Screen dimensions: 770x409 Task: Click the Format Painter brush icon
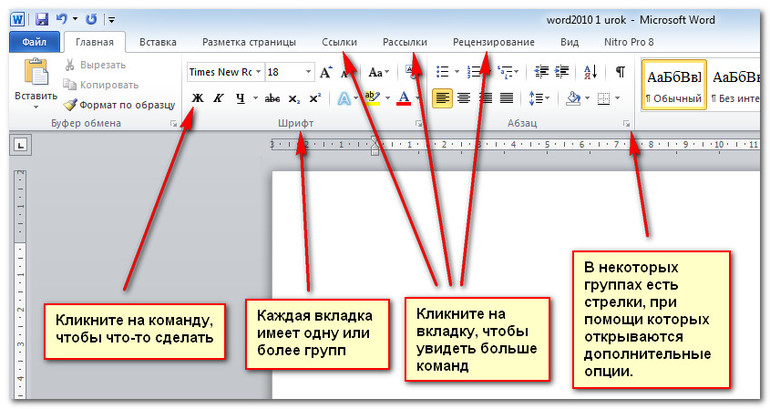click(70, 104)
